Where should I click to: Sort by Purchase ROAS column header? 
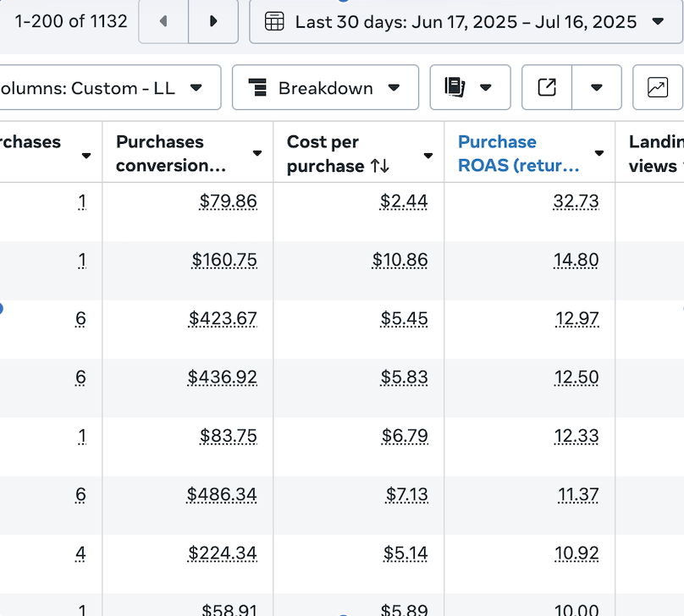click(518, 153)
